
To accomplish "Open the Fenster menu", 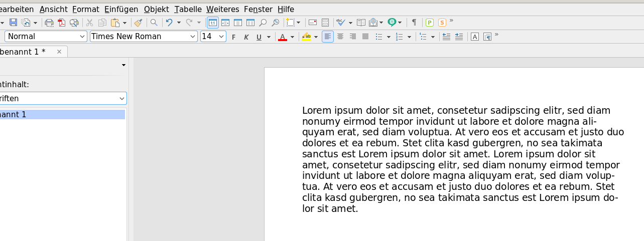I will click(258, 9).
